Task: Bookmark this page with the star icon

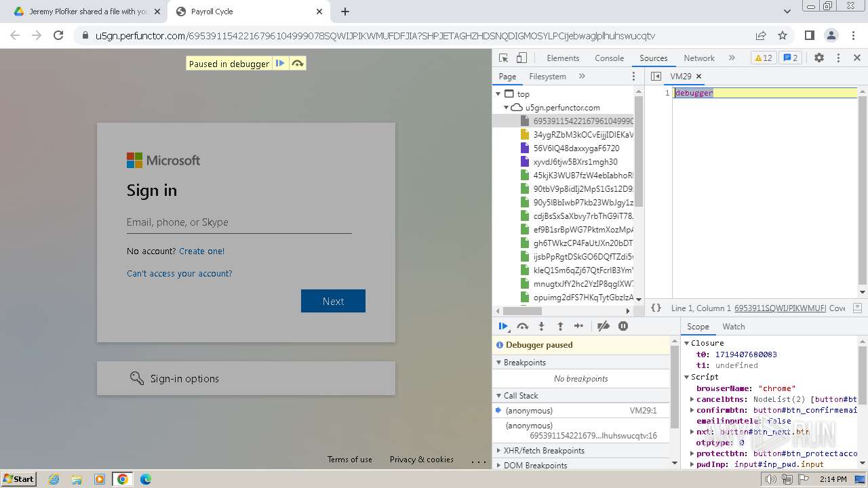Action: [783, 35]
